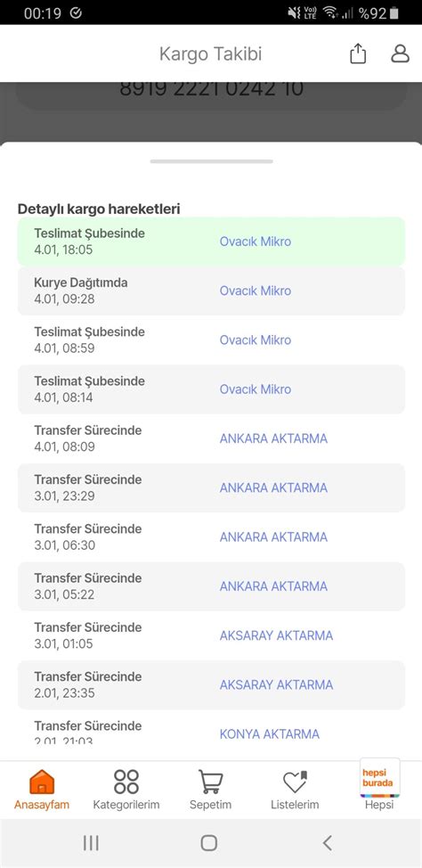Tap KONYA AKTARMA link

[x=270, y=734]
